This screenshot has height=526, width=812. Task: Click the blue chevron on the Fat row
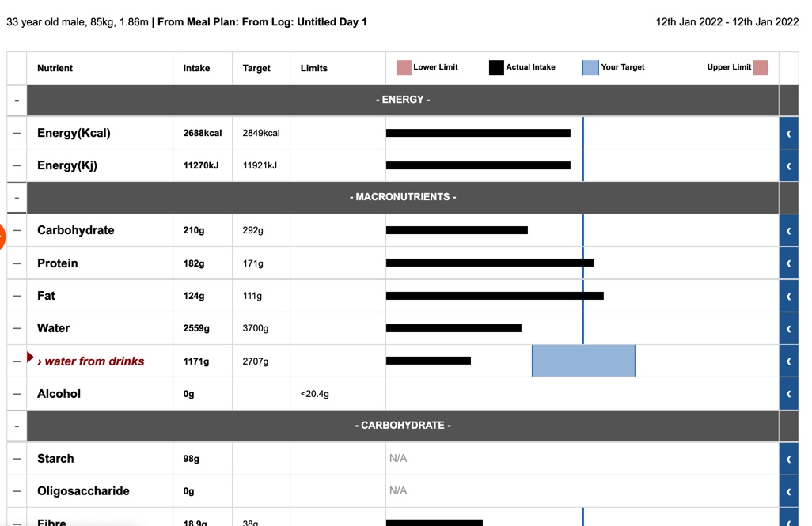pos(788,297)
